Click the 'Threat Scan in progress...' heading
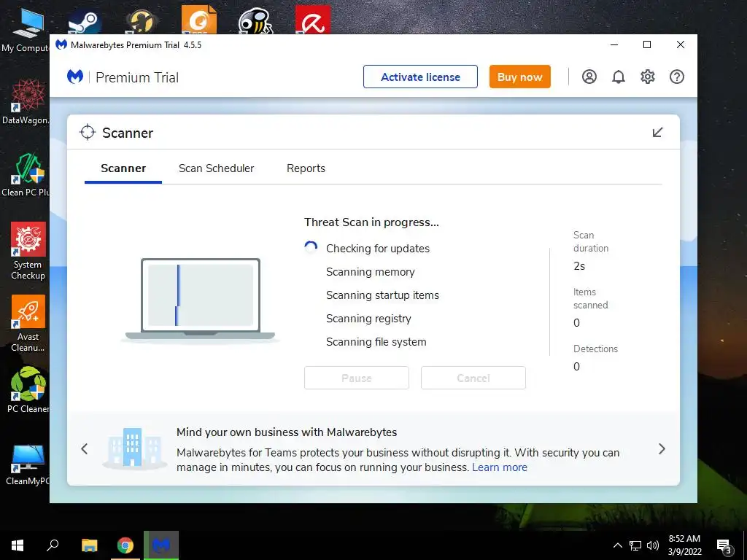 point(371,222)
